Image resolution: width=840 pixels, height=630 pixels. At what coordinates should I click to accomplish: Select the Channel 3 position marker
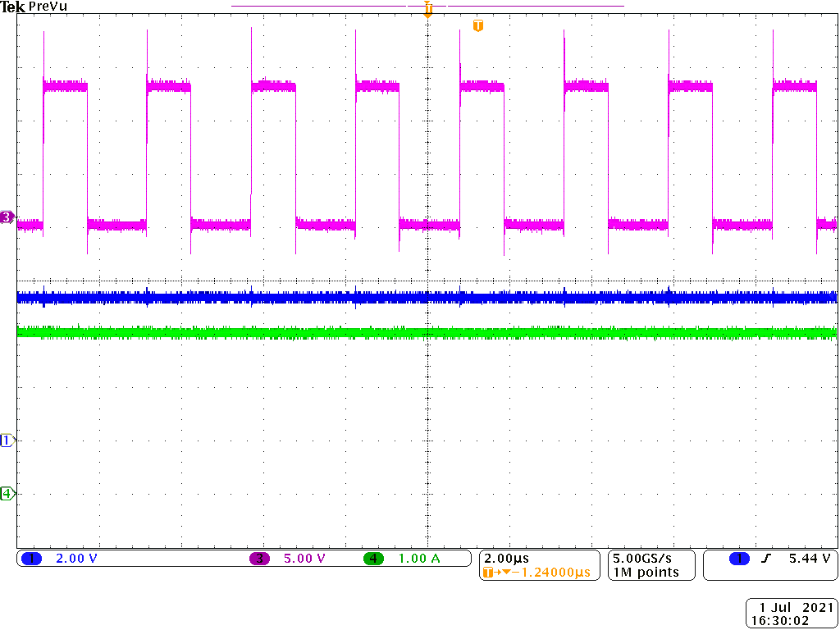point(7,217)
